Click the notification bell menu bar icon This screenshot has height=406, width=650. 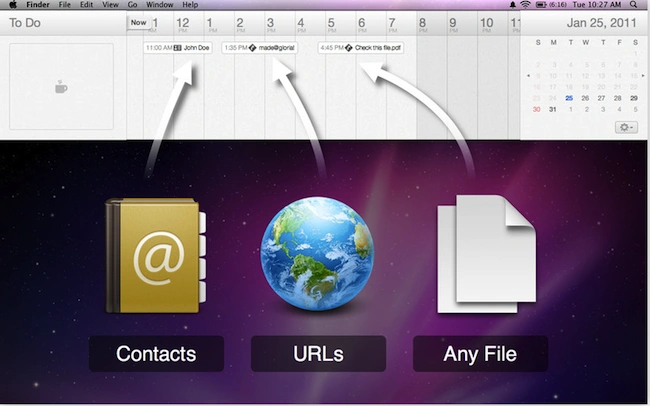click(x=513, y=5)
